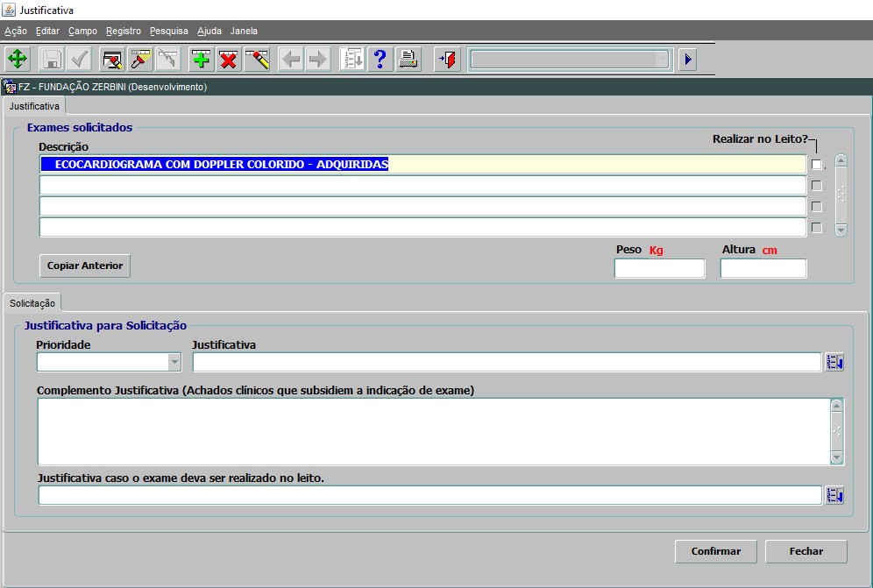The height and width of the screenshot is (588, 873).
Task: Click the Copiar Anterior button
Action: pyautogui.click(x=85, y=266)
